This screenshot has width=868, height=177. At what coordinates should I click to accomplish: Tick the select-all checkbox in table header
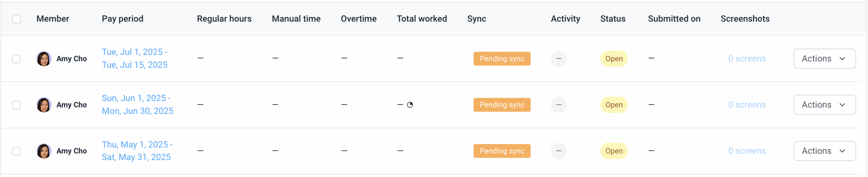click(16, 19)
